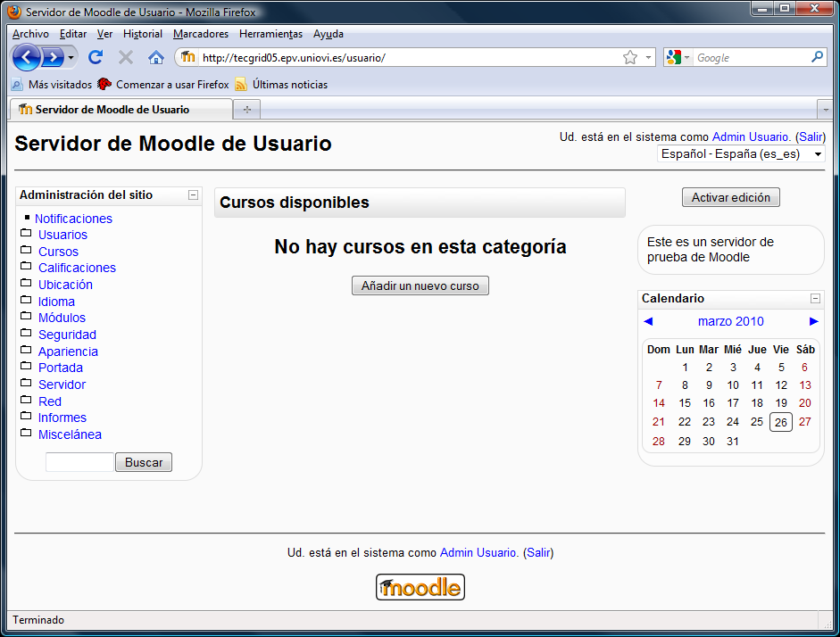Open the Ayuda menu

tap(328, 34)
